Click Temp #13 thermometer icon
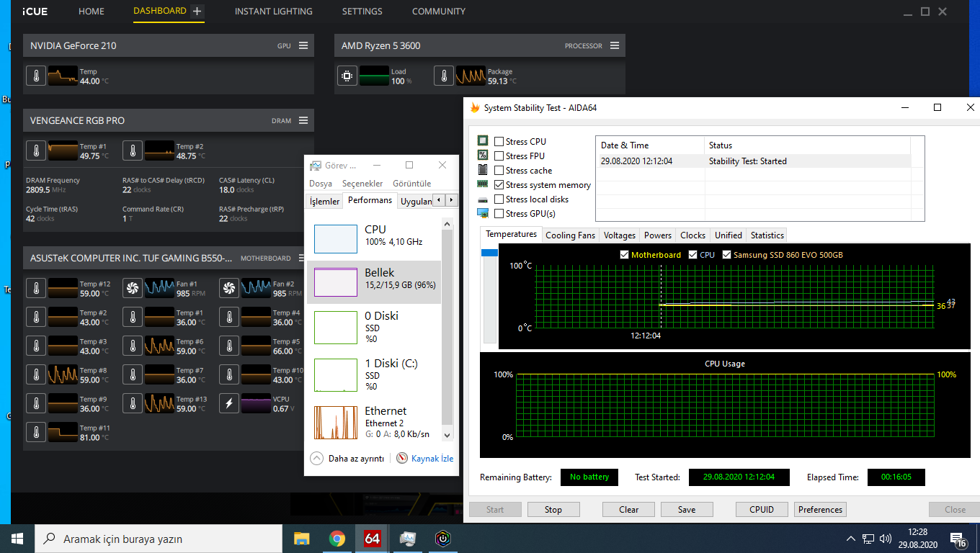The height and width of the screenshot is (553, 980). click(x=133, y=404)
